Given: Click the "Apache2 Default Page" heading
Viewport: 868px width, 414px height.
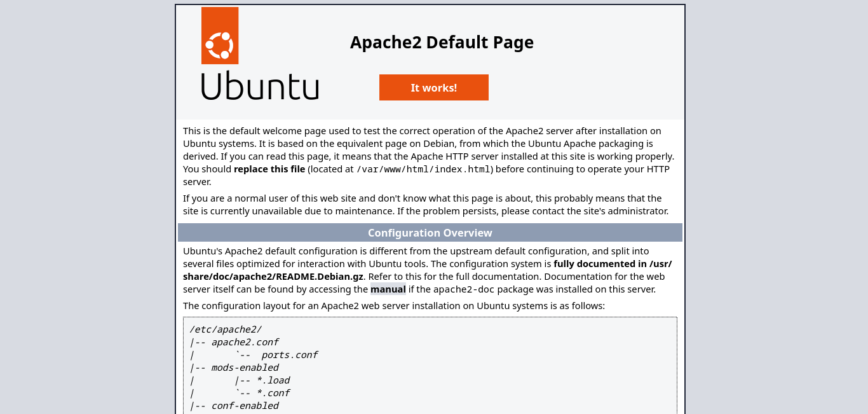Looking at the screenshot, I should click(x=442, y=42).
